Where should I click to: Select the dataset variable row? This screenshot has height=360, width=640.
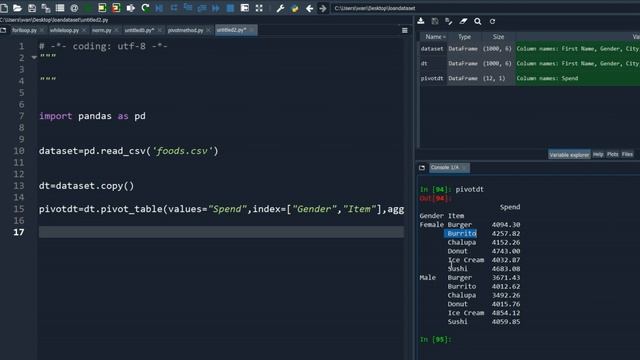(530, 49)
